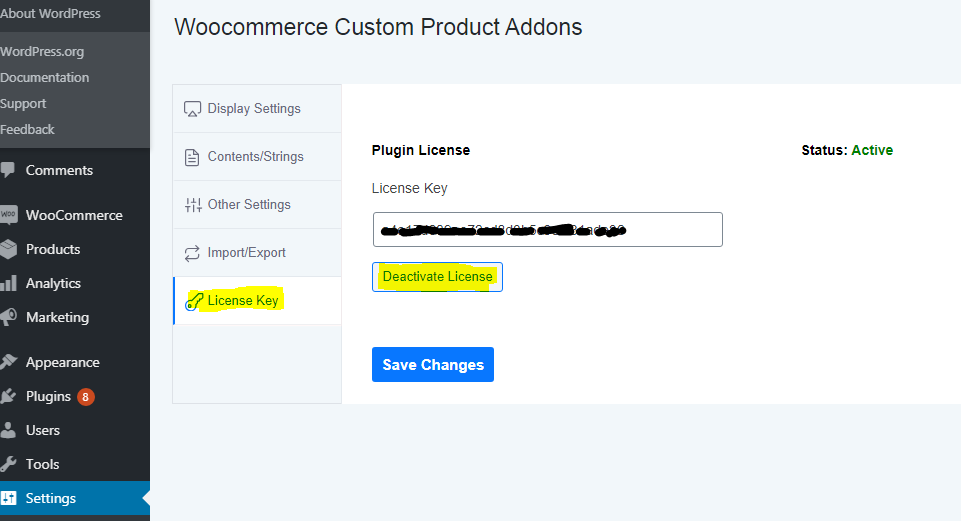Click the Tools wrench icon

point(8,464)
